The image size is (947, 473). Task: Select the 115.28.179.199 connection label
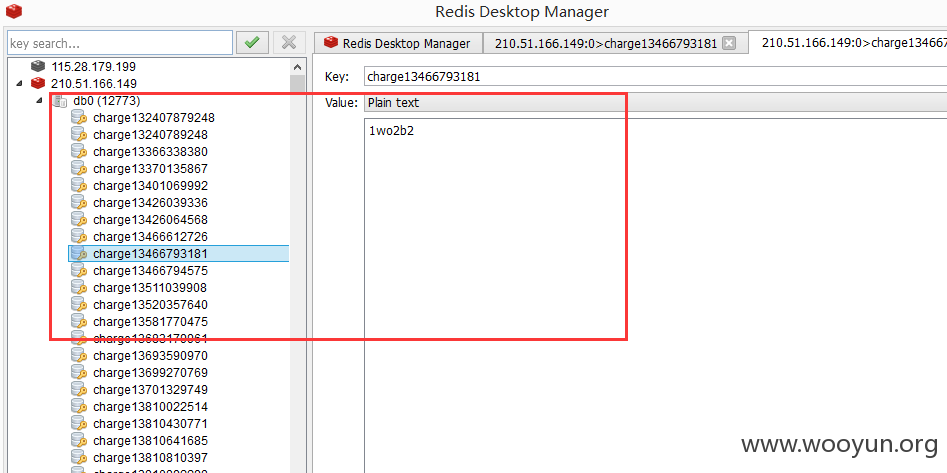coord(94,66)
